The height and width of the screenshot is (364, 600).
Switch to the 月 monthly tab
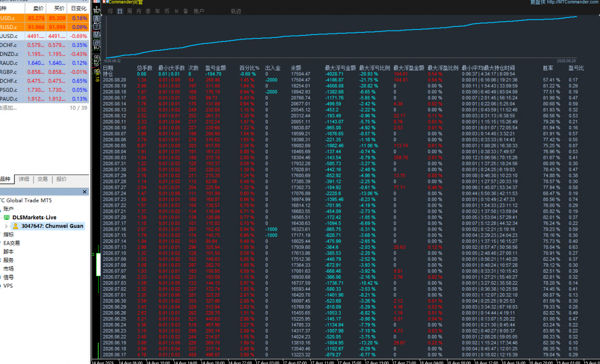click(139, 11)
